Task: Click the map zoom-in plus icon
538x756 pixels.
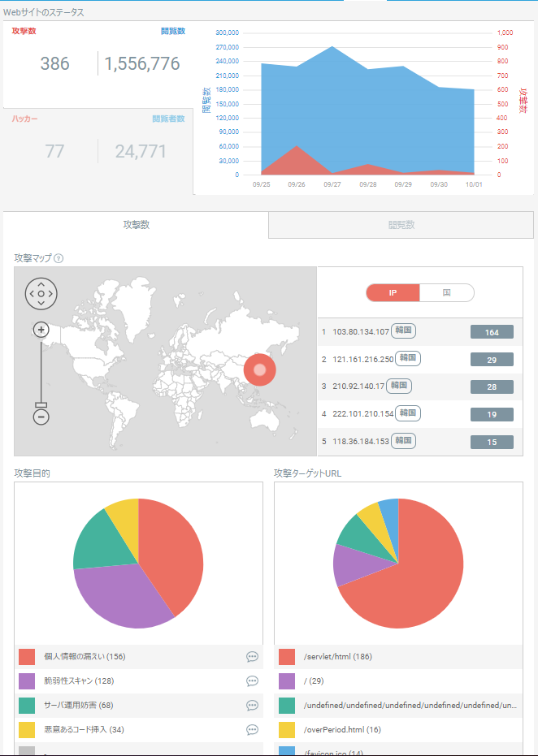Action: click(41, 330)
